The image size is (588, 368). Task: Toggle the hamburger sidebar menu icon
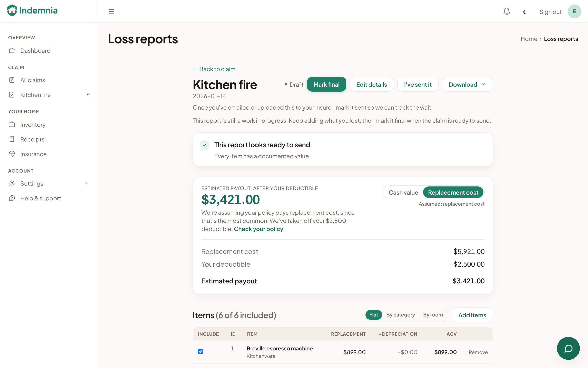click(x=111, y=11)
